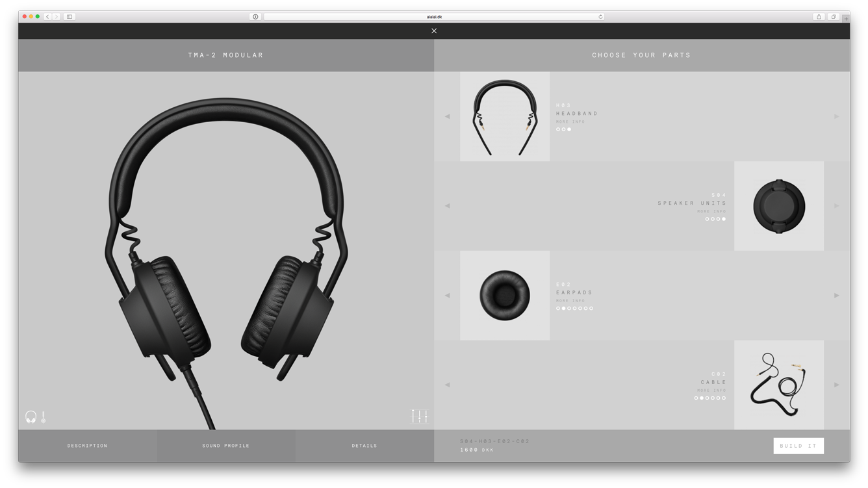Select the second earpads option dot
This screenshot has width=868, height=488.
563,309
